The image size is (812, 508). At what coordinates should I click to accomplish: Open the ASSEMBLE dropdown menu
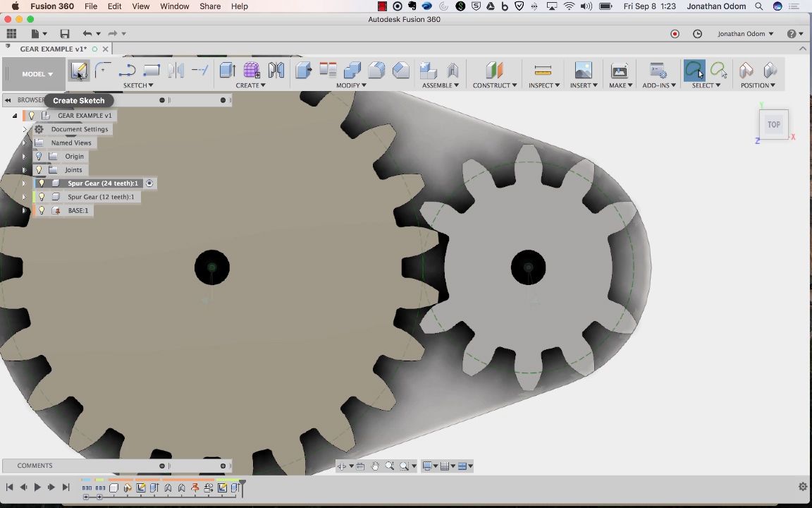pyautogui.click(x=441, y=85)
